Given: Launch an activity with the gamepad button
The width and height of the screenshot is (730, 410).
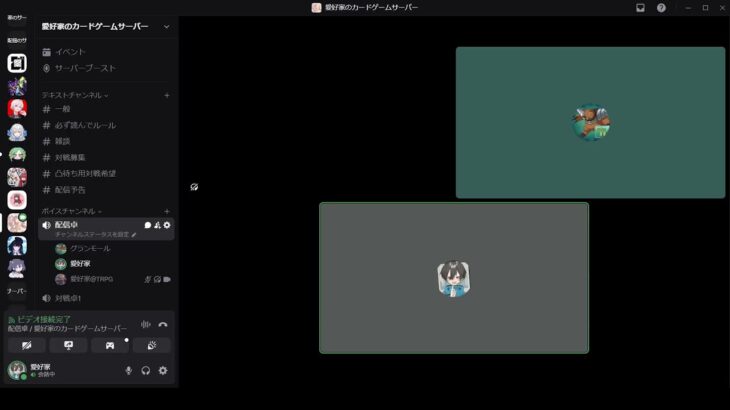Looking at the screenshot, I should 110,345.
